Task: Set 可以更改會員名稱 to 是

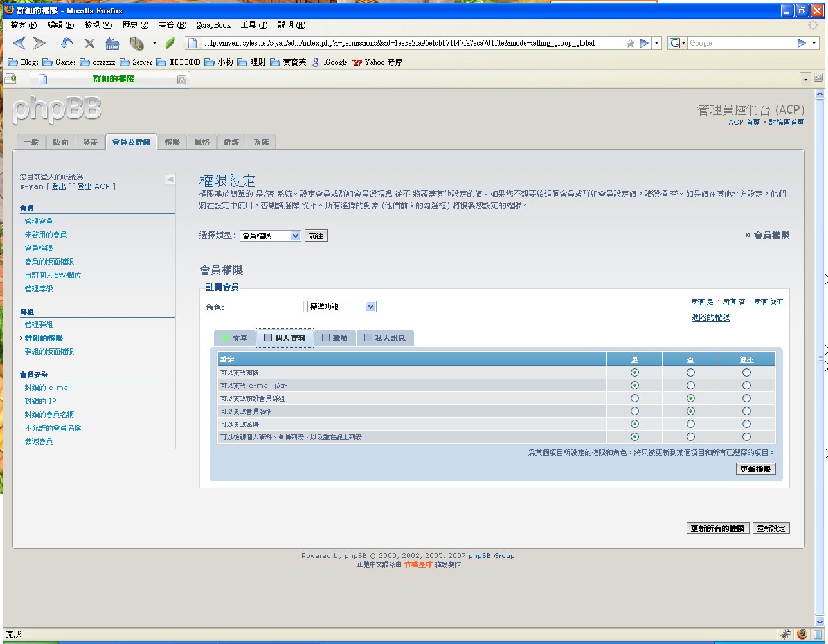Action: [x=634, y=411]
